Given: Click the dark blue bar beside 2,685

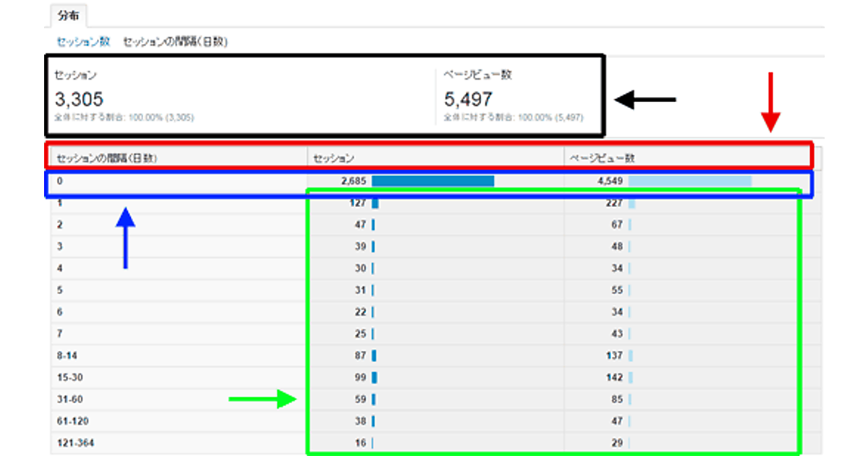Looking at the screenshot, I should click(x=433, y=181).
